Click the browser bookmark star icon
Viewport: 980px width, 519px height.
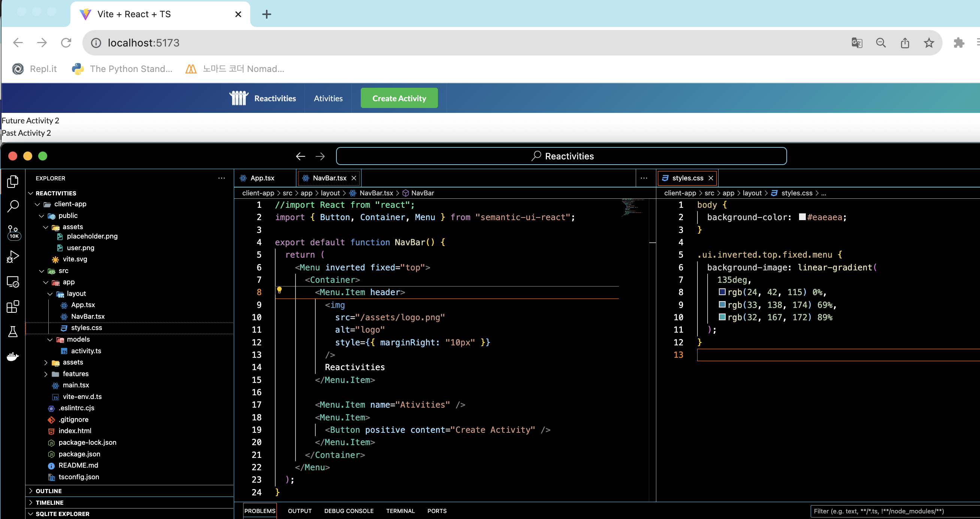pos(929,43)
